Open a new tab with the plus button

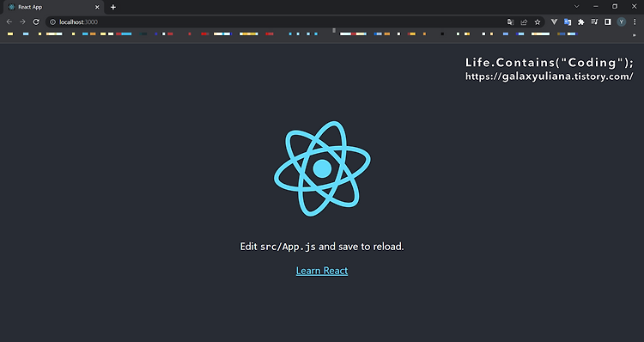(113, 7)
